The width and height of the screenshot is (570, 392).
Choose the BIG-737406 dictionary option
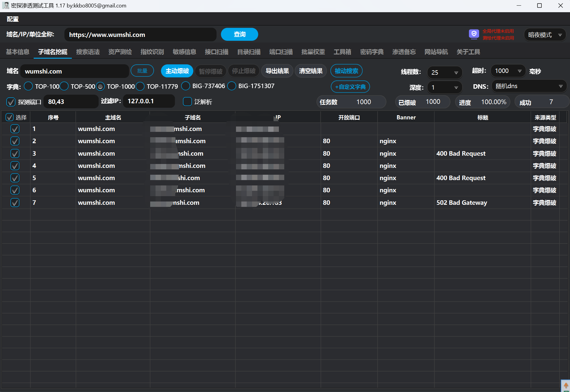pyautogui.click(x=186, y=86)
